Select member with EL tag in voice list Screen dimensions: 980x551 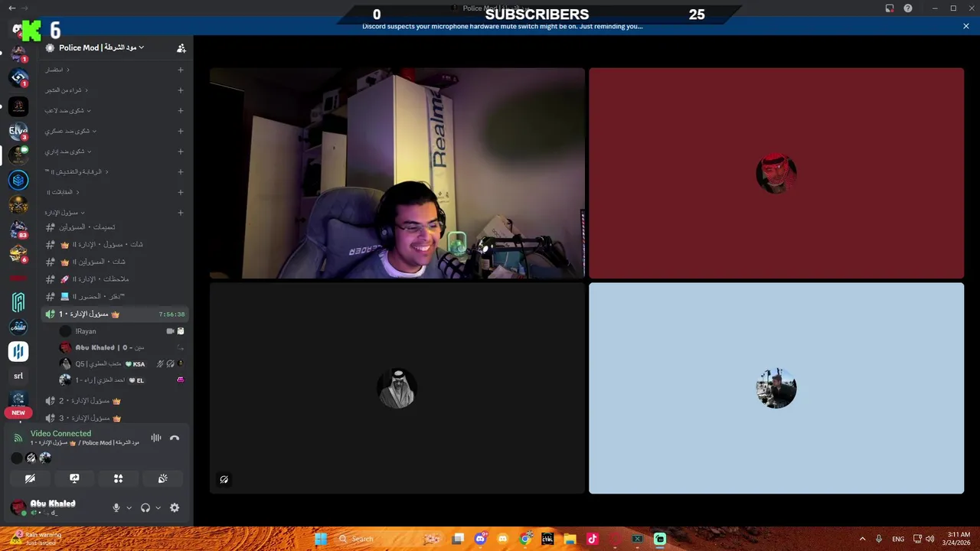click(122, 380)
